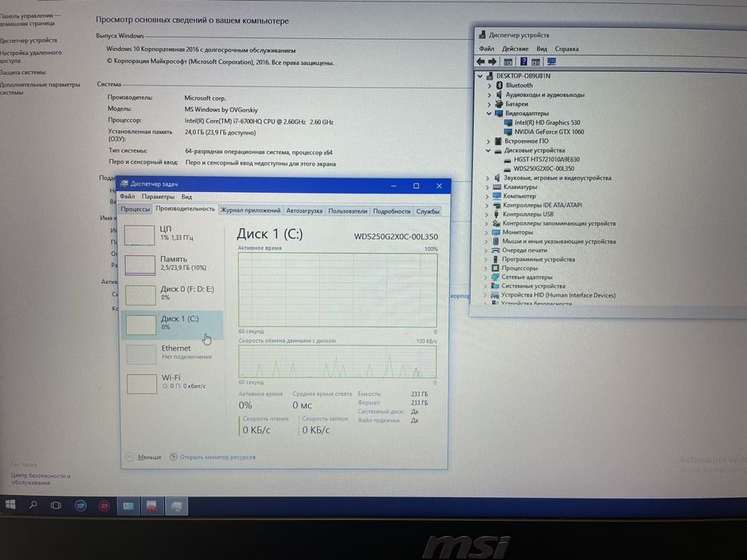Viewport: 747px width, 560px height.
Task: Select the Мониторы category
Action: 517,232
